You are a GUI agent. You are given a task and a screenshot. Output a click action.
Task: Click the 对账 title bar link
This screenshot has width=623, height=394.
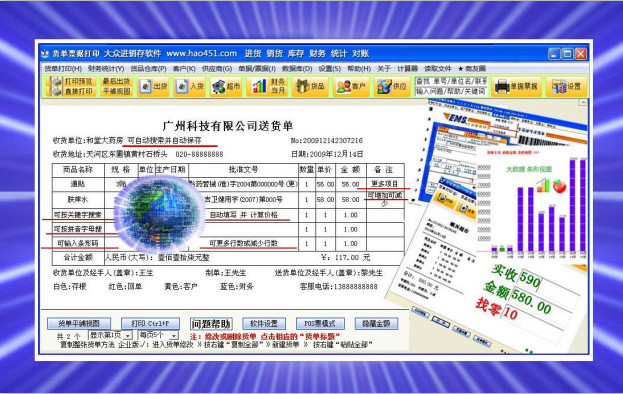360,54
